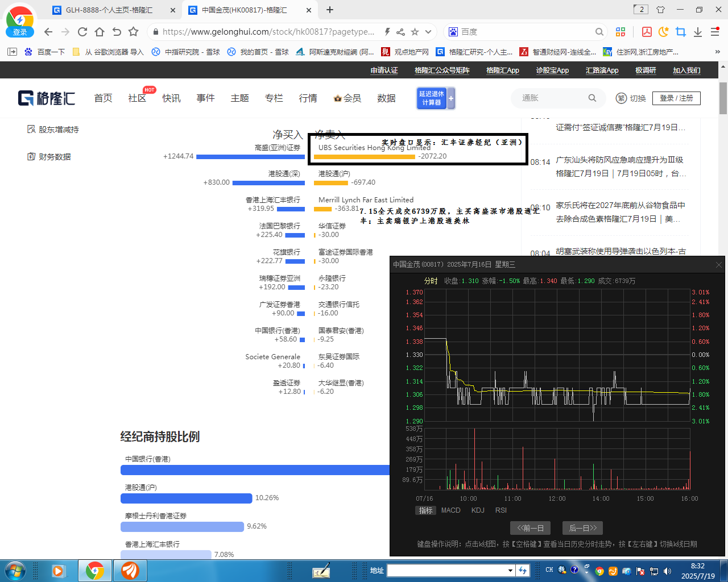Open the 首页 navigation item

coord(103,98)
